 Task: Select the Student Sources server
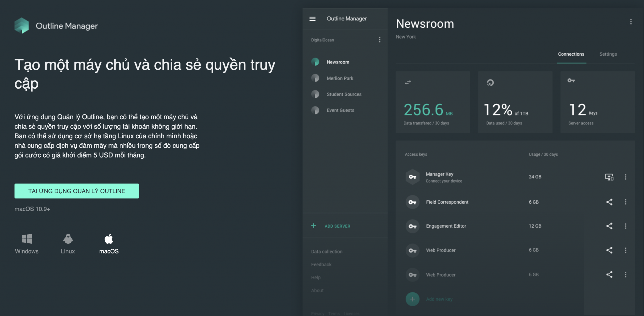(x=344, y=94)
